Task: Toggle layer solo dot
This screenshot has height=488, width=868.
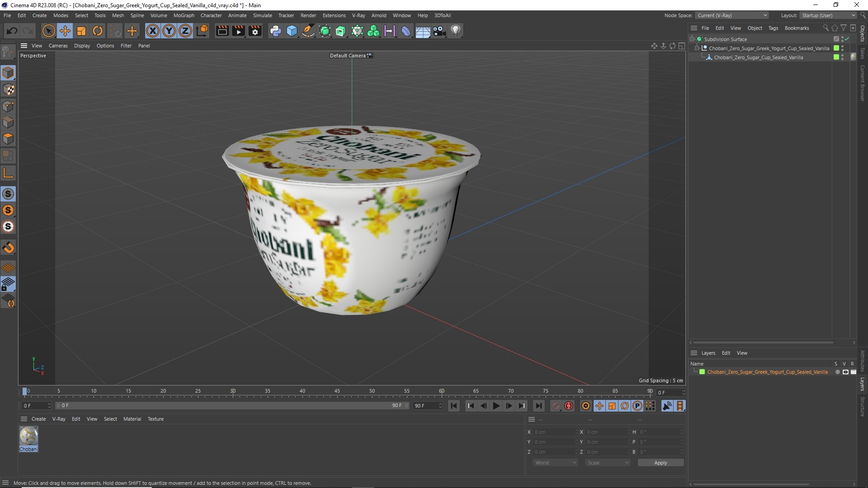Action: pyautogui.click(x=838, y=372)
